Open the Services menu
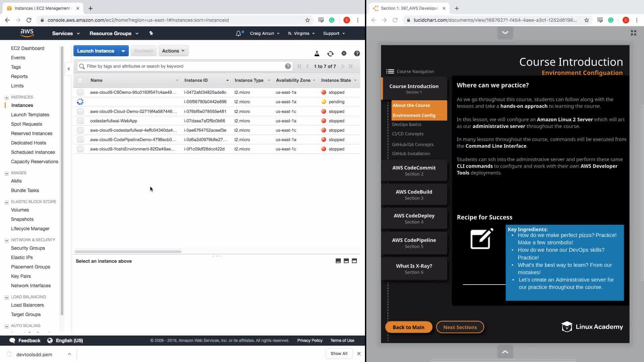The height and width of the screenshot is (362, 644). 66,34
